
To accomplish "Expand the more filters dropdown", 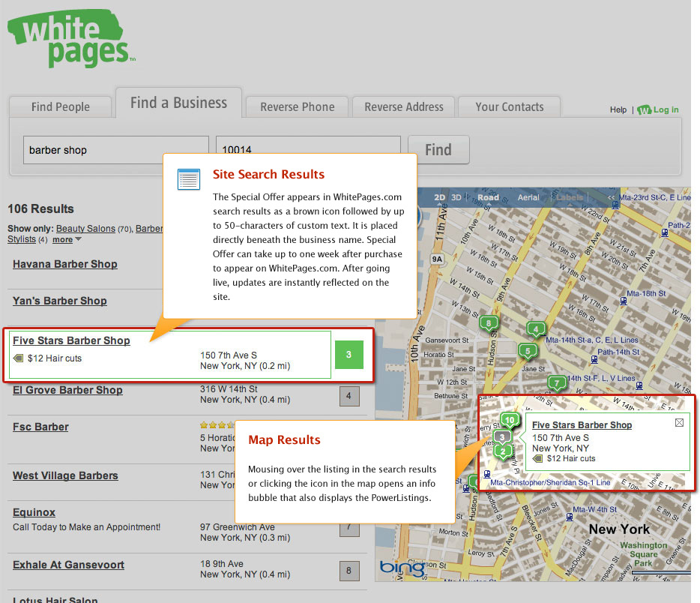I will (67, 240).
